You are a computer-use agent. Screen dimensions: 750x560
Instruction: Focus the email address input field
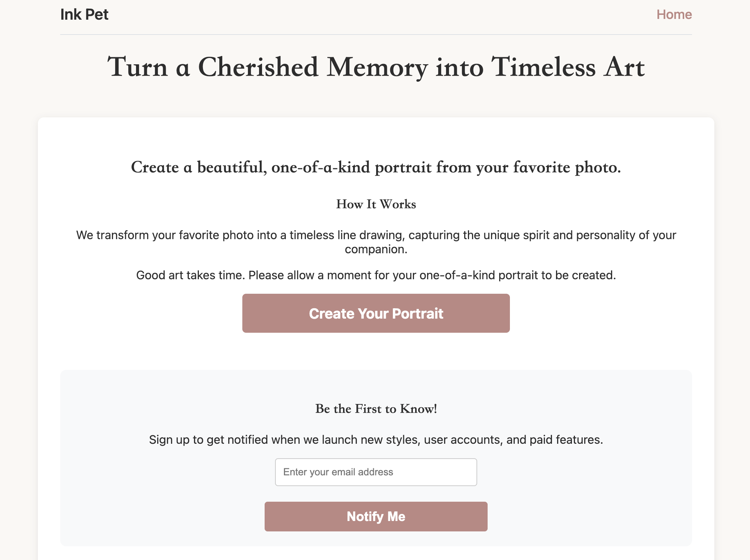(x=376, y=472)
